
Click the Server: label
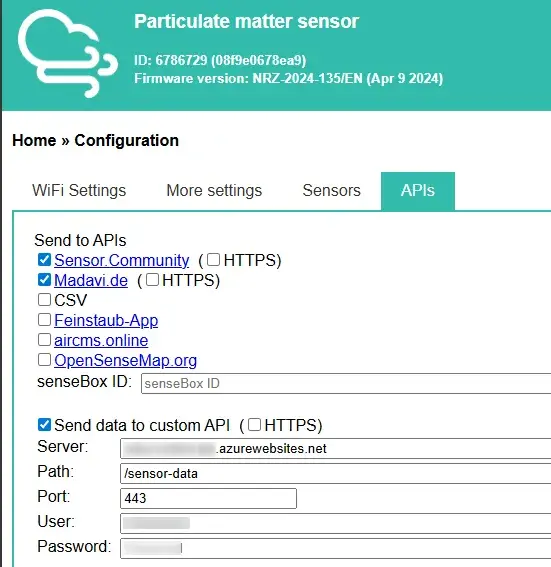pos(63,447)
